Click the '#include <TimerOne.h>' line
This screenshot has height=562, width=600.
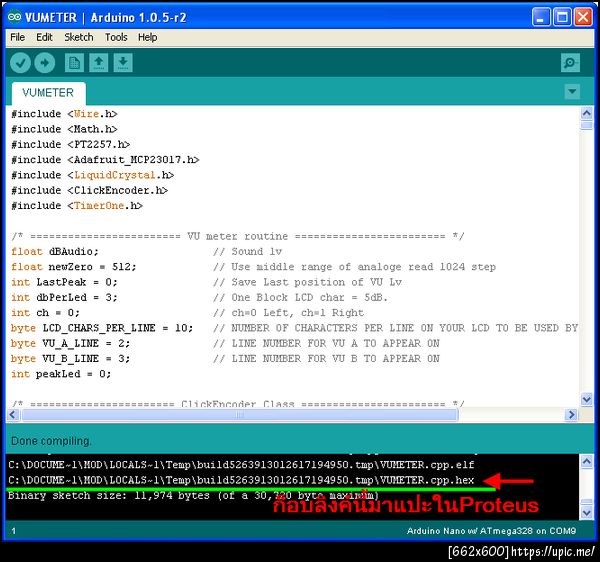pyautogui.click(x=77, y=206)
